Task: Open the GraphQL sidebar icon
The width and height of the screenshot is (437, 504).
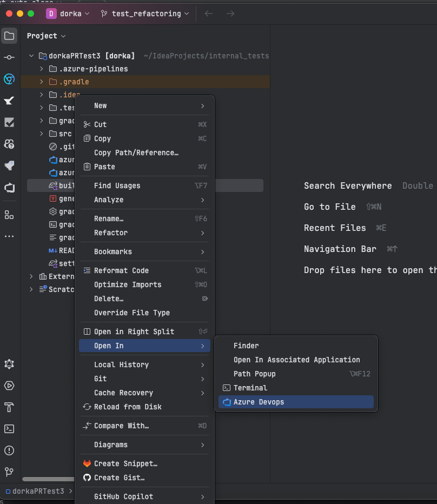Action: click(x=9, y=364)
